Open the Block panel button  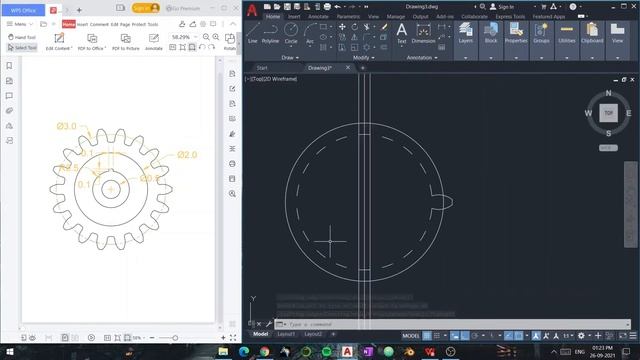pyautogui.click(x=491, y=33)
